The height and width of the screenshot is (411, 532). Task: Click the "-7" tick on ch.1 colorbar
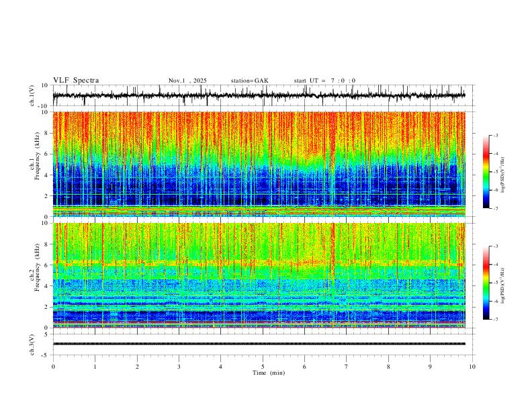point(495,209)
